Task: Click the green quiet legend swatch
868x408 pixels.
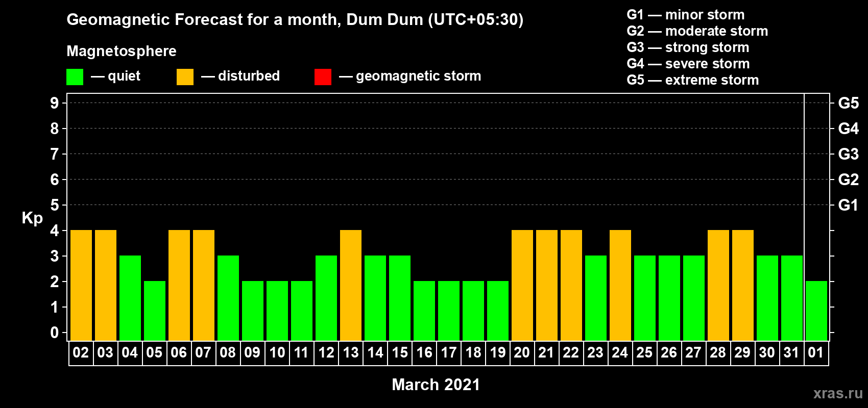Action: pos(75,77)
